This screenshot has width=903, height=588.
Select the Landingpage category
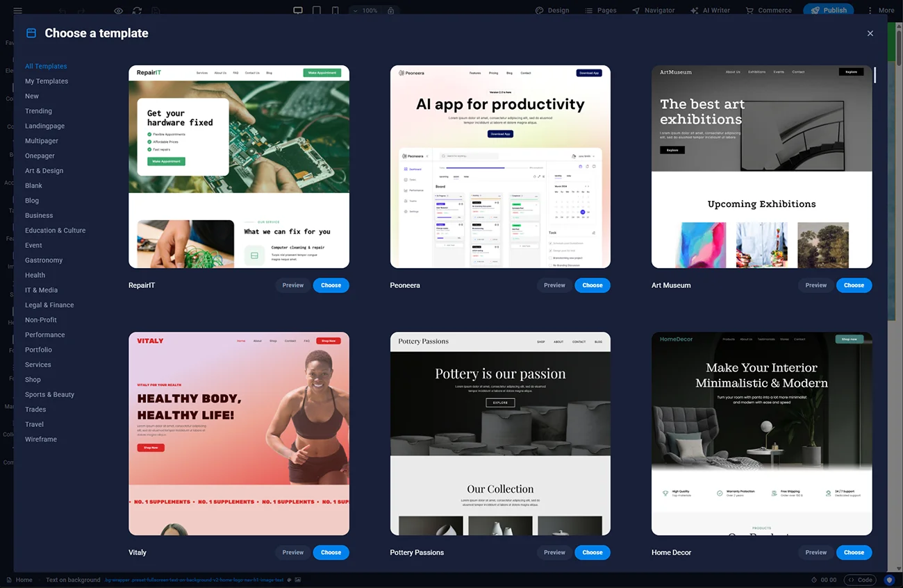click(x=44, y=126)
